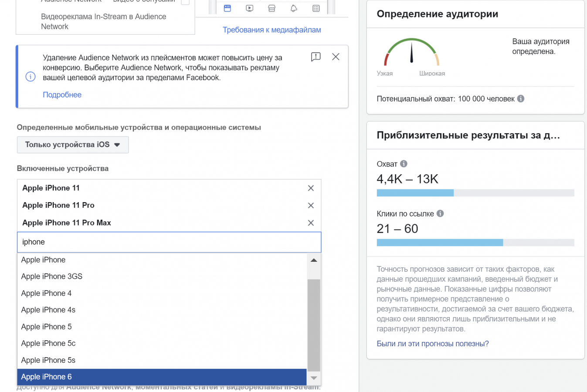587x392 pixels.
Task: Open the Только устройства iOS dropdown
Action: coord(73,145)
